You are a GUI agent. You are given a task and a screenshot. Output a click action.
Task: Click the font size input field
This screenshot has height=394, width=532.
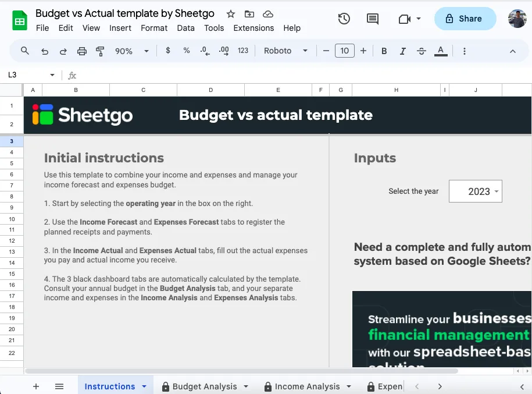(345, 51)
